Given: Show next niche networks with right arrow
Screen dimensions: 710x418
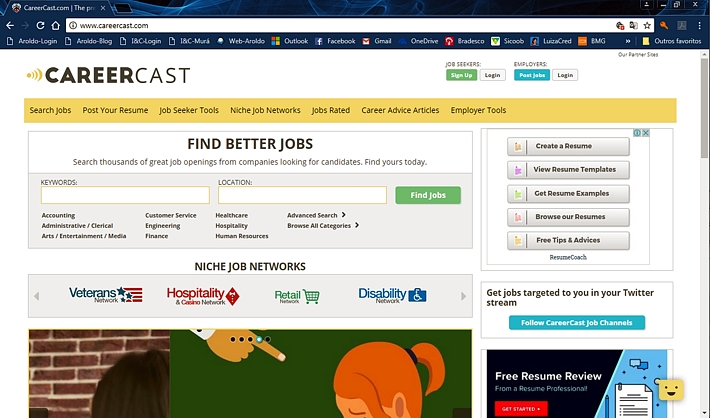Looking at the screenshot, I should 463,296.
